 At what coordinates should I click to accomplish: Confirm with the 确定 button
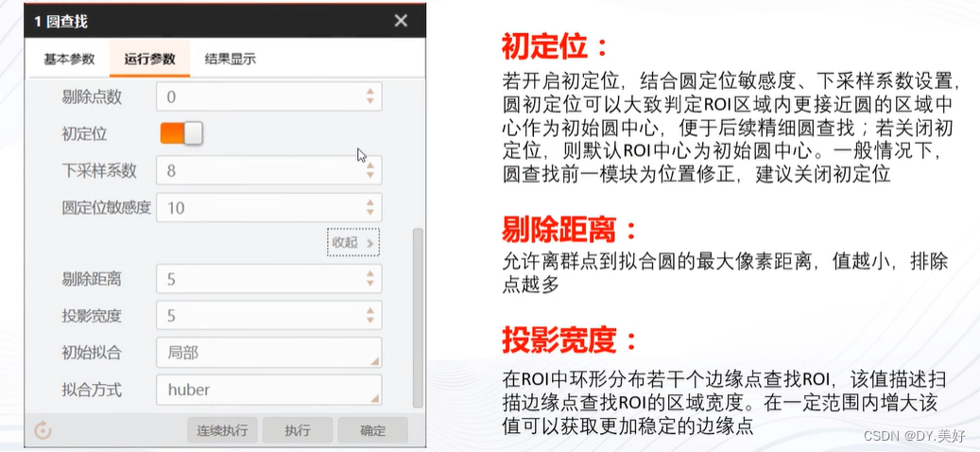[x=373, y=430]
